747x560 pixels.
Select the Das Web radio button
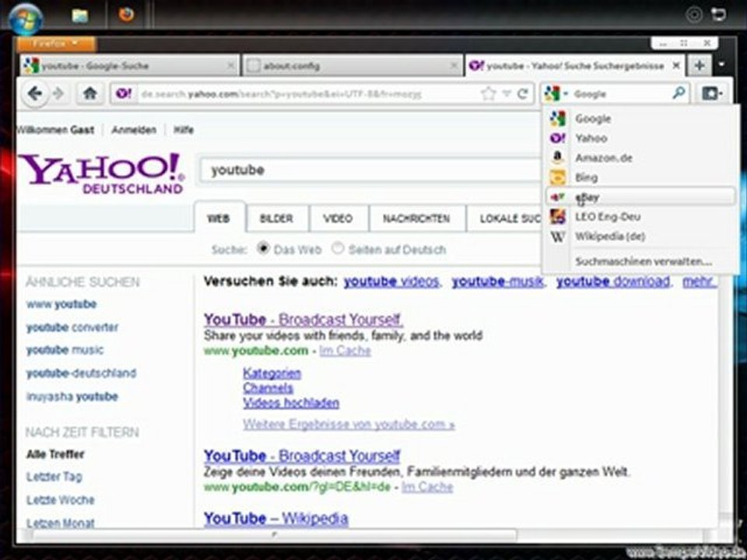coord(263,248)
